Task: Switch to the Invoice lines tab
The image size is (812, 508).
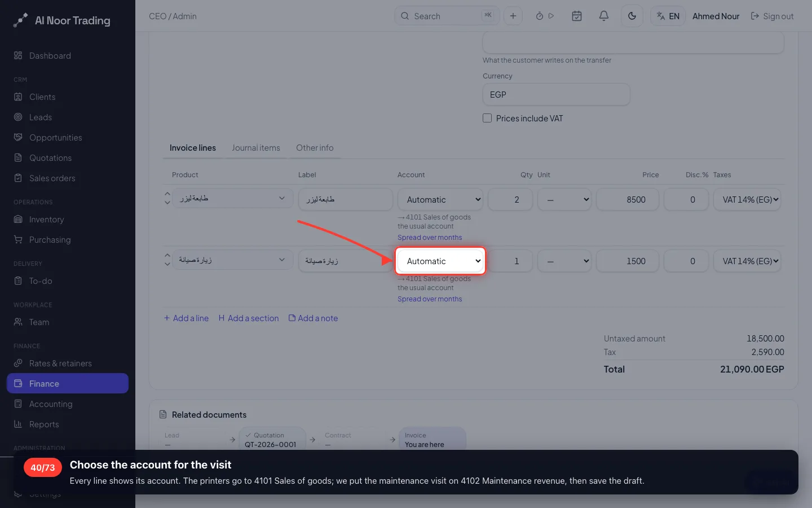Action: tap(193, 148)
